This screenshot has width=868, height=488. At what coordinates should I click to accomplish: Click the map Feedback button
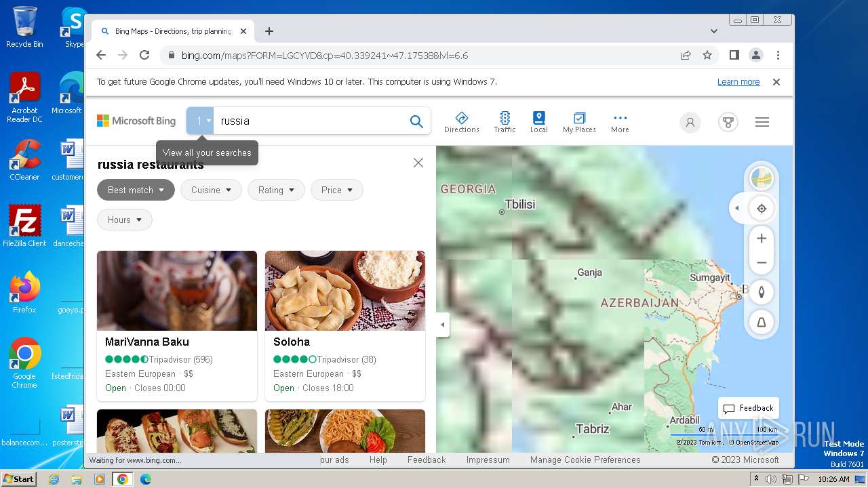749,408
